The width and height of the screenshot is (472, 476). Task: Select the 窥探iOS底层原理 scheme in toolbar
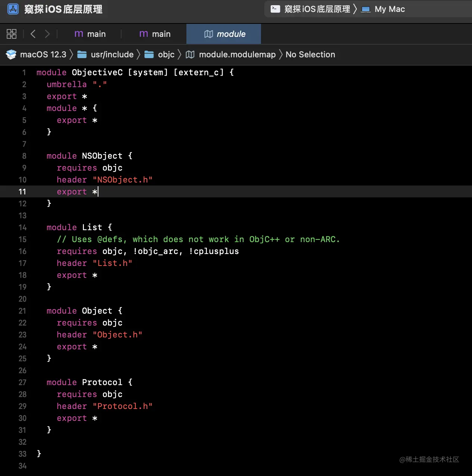point(317,9)
